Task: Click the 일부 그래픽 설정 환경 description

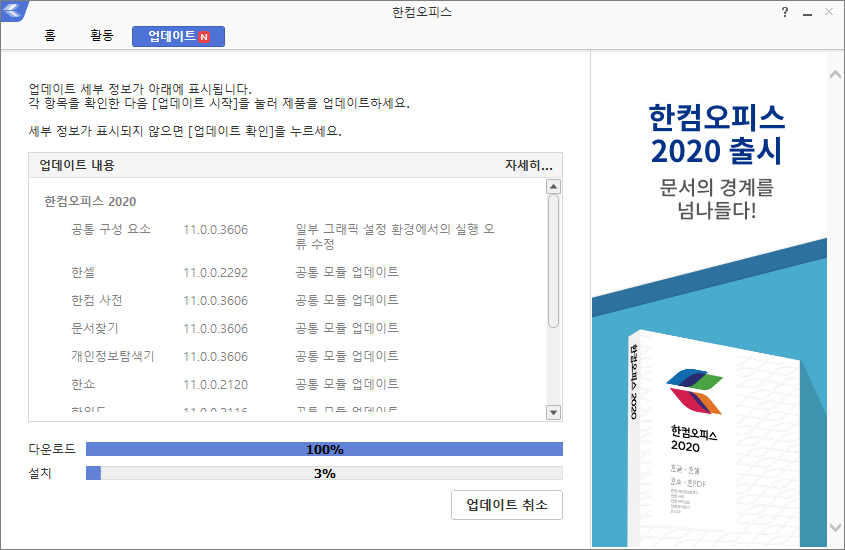Action: [395, 236]
